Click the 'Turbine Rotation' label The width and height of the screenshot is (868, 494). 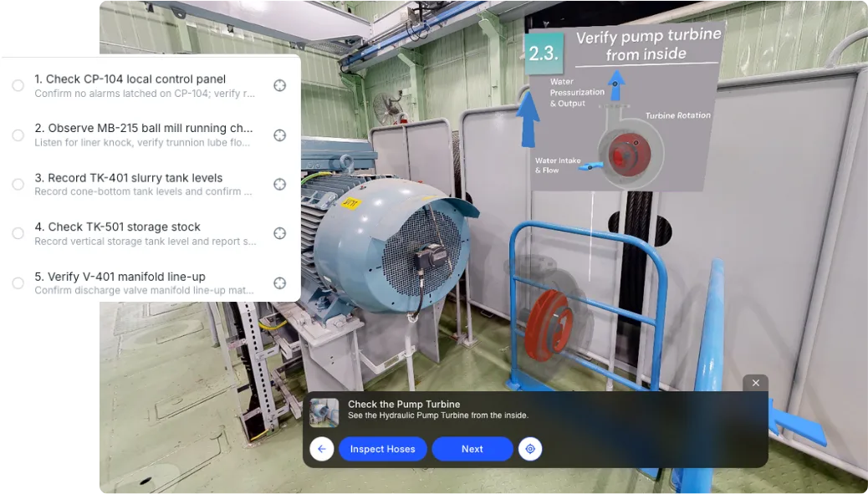point(677,115)
